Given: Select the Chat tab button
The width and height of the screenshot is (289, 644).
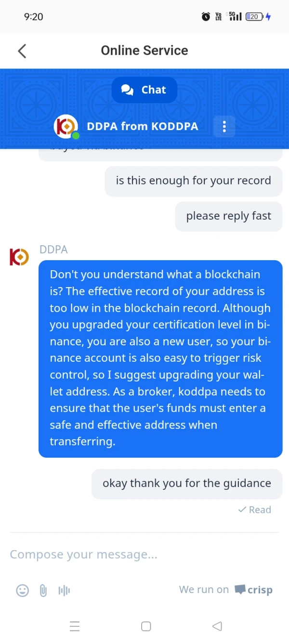Looking at the screenshot, I should pyautogui.click(x=144, y=90).
